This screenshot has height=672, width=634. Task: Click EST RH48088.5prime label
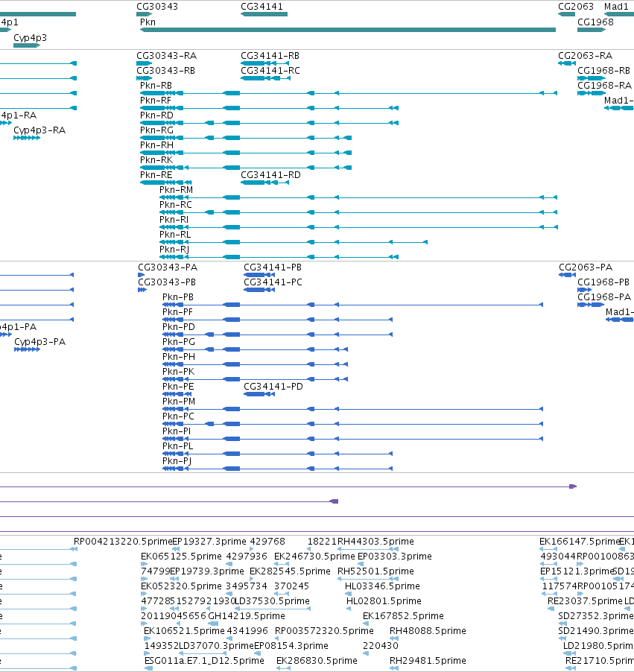(x=428, y=631)
